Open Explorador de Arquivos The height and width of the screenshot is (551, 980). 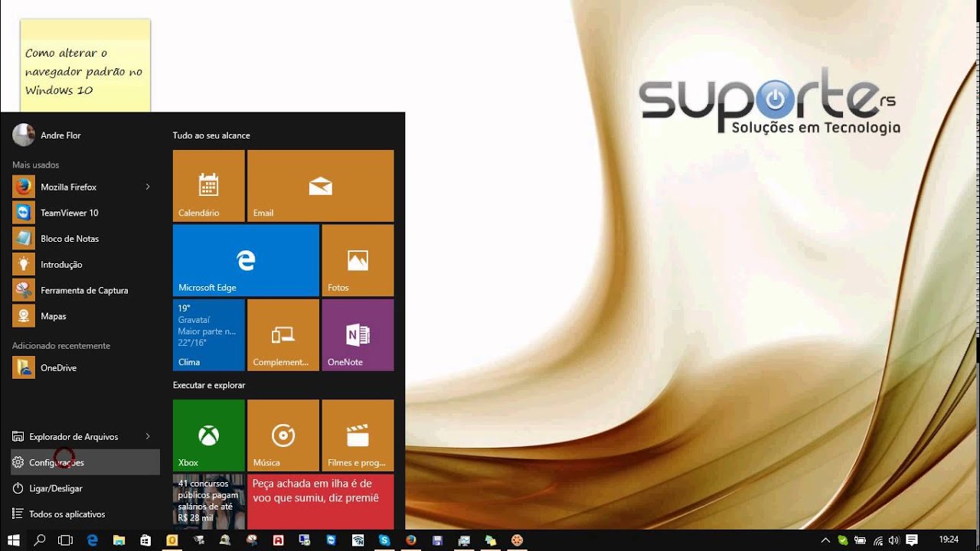click(x=73, y=436)
